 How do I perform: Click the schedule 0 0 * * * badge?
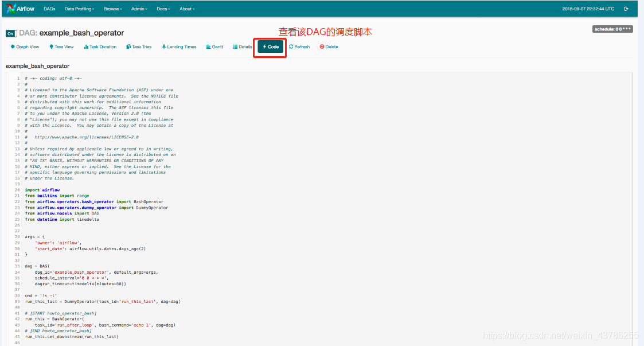coord(612,29)
